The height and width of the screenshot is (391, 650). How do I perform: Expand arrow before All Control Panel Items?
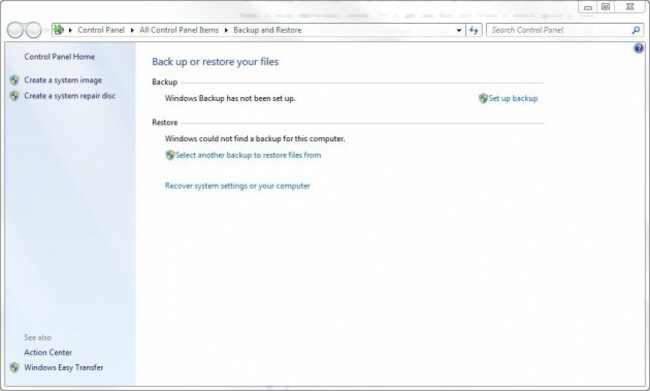pyautogui.click(x=132, y=30)
